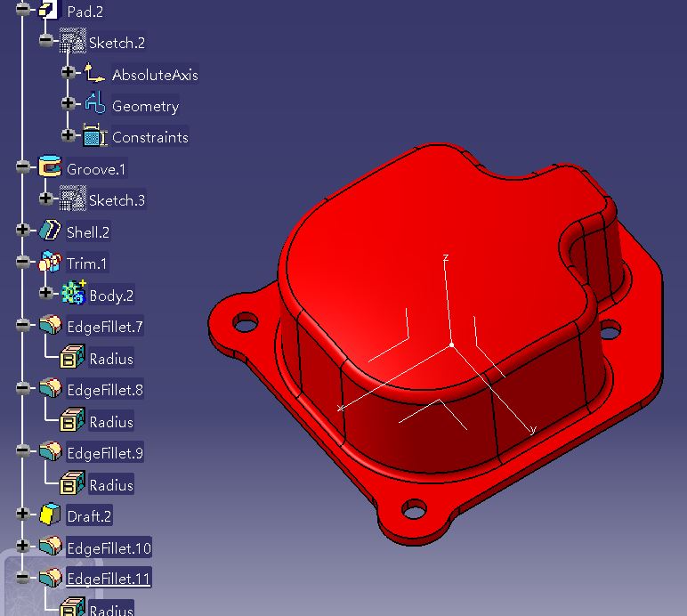Click the axis system origin point
This screenshot has height=616, width=687.
(x=452, y=345)
